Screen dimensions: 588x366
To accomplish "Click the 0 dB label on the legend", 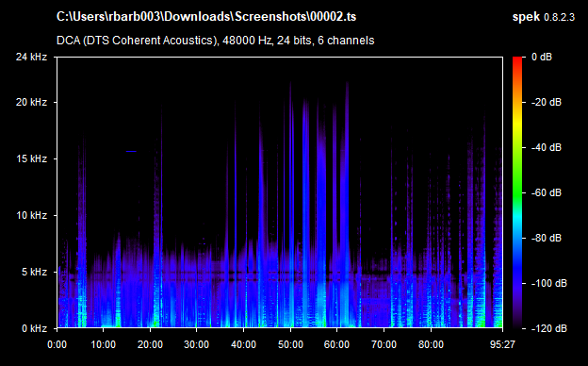I will pyautogui.click(x=542, y=57).
